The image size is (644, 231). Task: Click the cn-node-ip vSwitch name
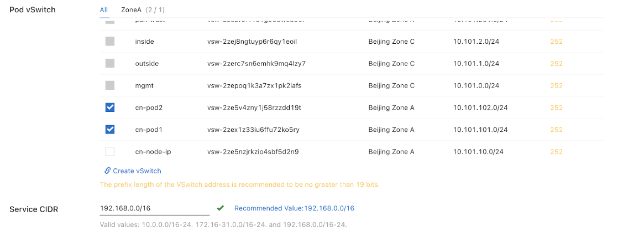pyautogui.click(x=152, y=152)
